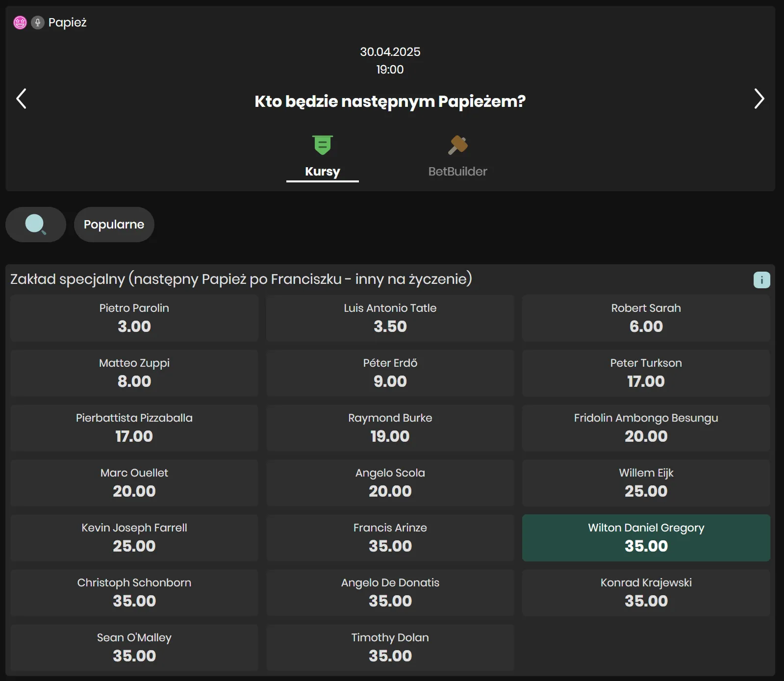
Task: Click the Papież breadcrumb label
Action: point(68,23)
